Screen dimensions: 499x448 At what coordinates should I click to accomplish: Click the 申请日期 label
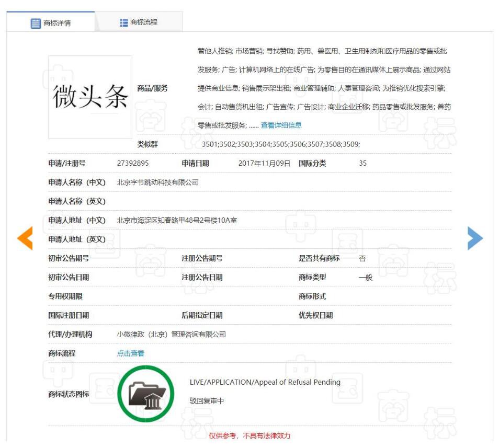pyautogui.click(x=196, y=163)
